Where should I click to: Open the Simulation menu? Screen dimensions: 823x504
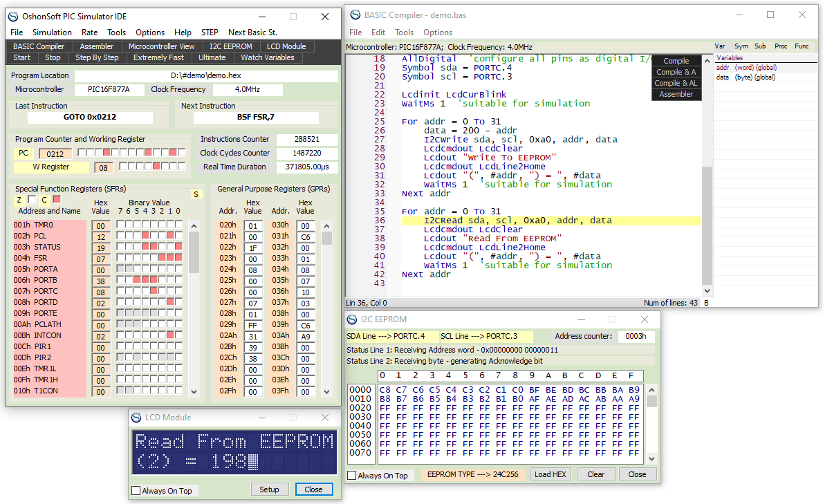(52, 32)
